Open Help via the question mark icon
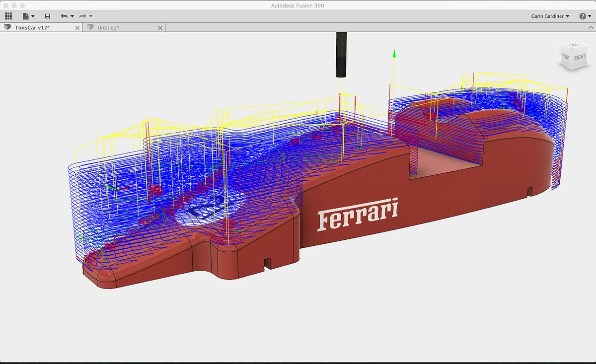This screenshot has width=596, height=364. pyautogui.click(x=583, y=16)
